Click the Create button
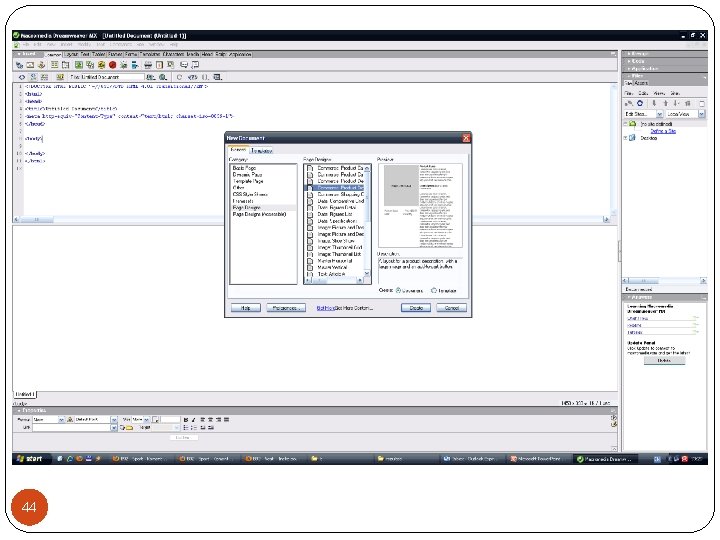 click(x=416, y=308)
